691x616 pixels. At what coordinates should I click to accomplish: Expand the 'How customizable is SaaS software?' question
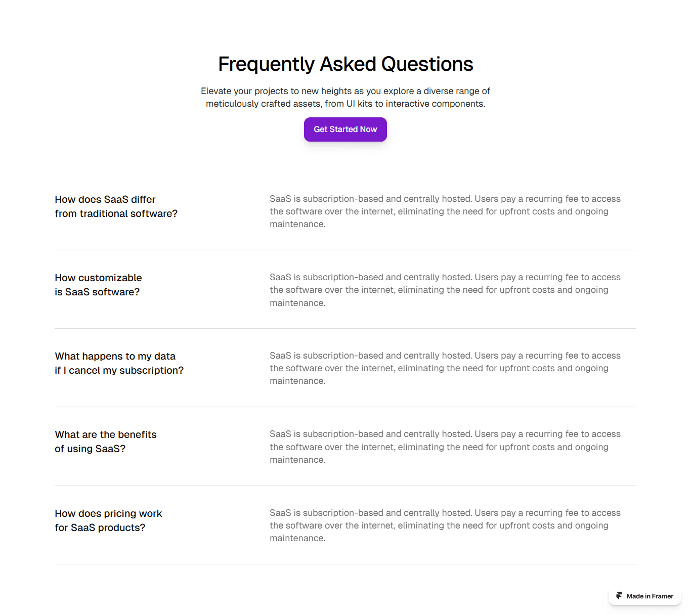(x=98, y=285)
